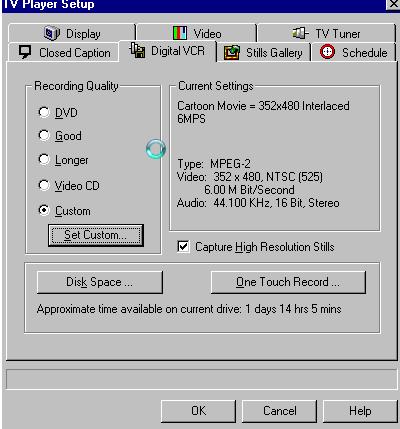Image resolution: width=400 pixels, height=429 pixels.
Task: Open the Set Custom settings dialog
Action: tap(96, 235)
